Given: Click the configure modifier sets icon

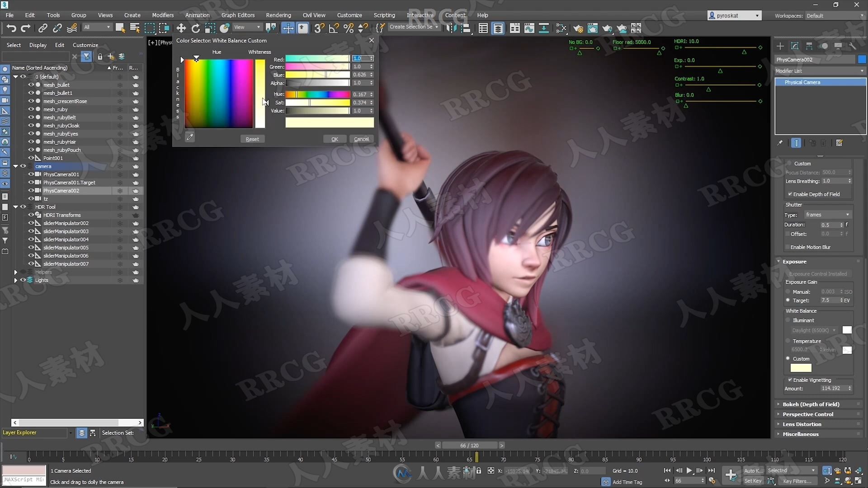Looking at the screenshot, I should pos(839,143).
